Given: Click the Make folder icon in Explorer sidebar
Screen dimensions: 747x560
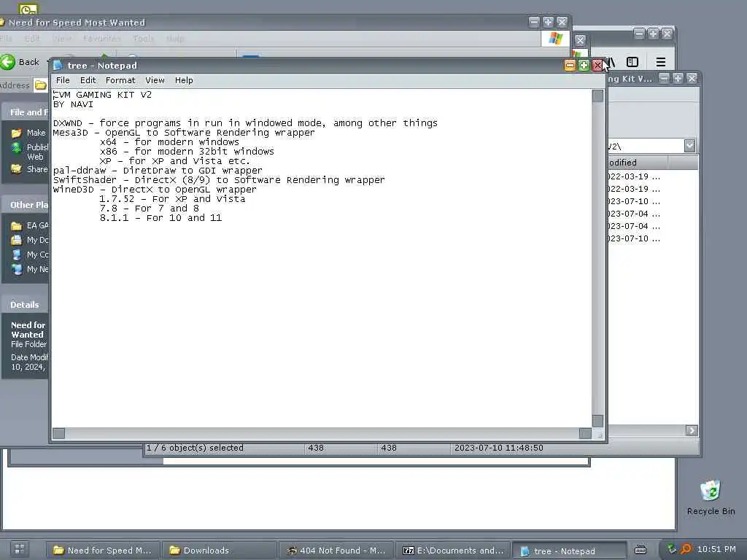Looking at the screenshot, I should [16, 133].
